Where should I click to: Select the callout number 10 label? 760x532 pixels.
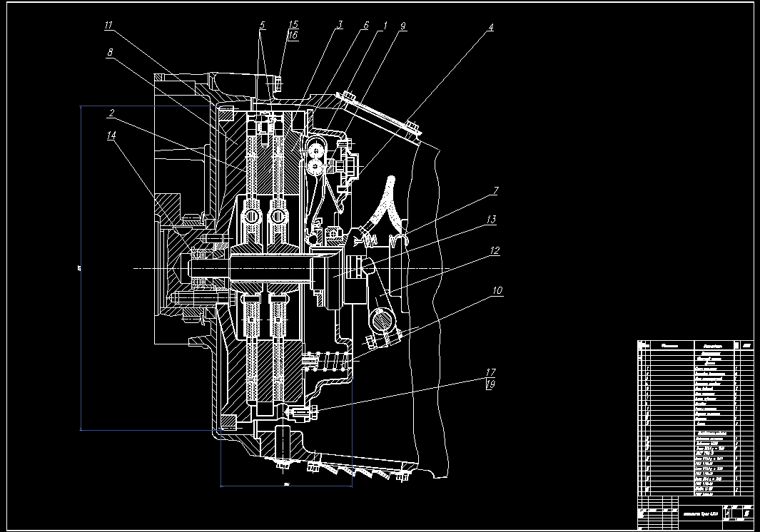pos(497,290)
